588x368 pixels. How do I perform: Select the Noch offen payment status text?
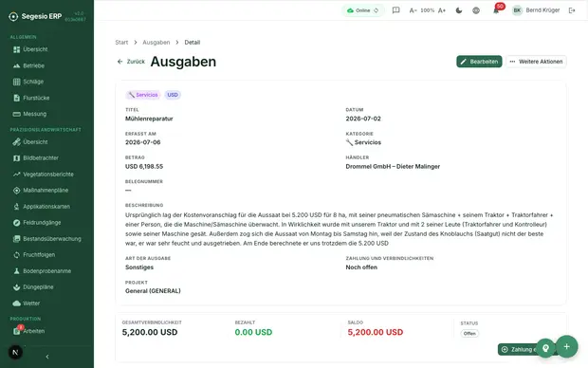361,267
